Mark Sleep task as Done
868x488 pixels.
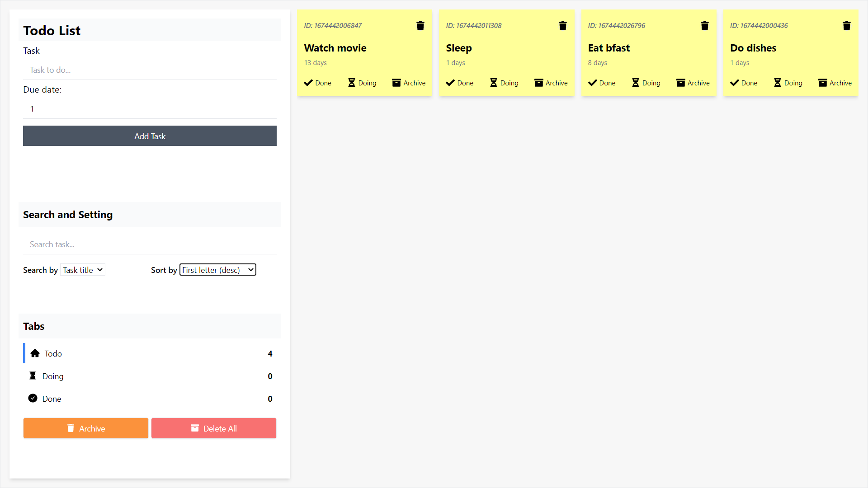(459, 83)
